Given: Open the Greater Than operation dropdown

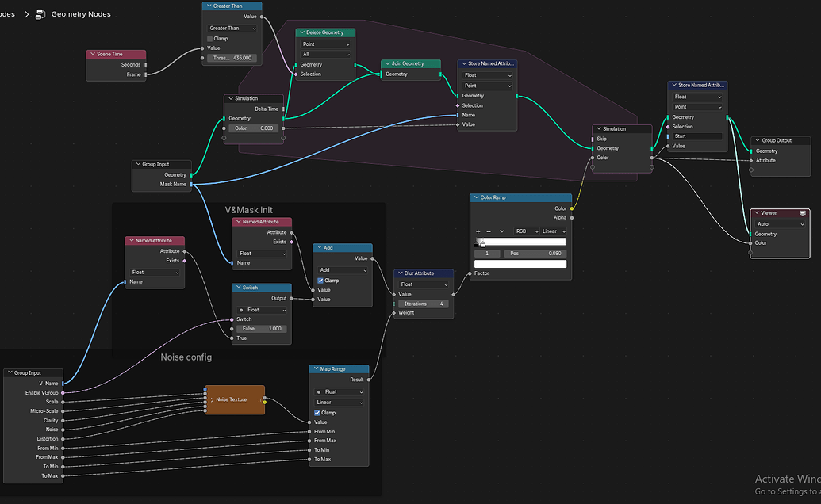Looking at the screenshot, I should 232,29.
